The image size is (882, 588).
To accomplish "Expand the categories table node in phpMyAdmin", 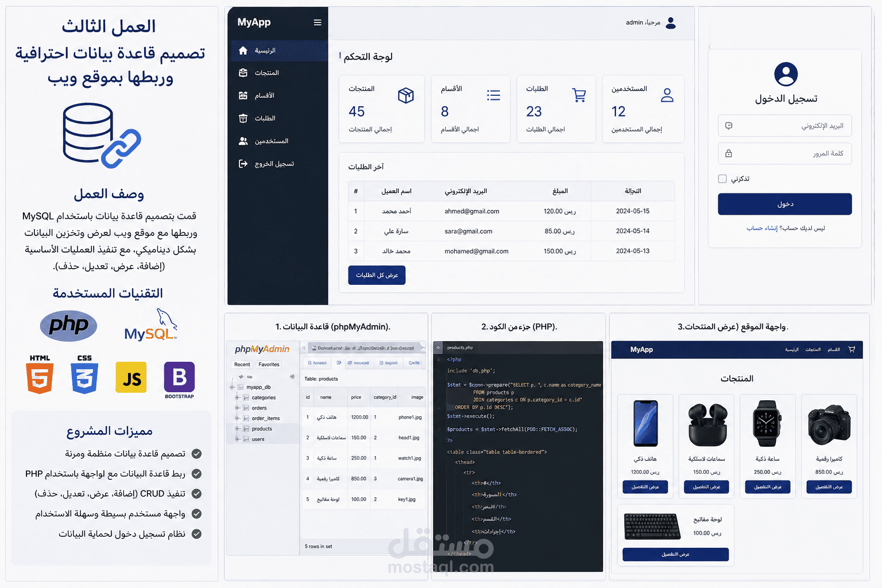I will [x=237, y=397].
